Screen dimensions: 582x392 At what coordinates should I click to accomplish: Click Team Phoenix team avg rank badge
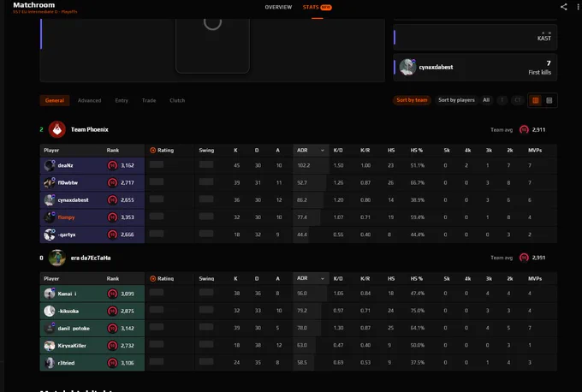click(x=524, y=129)
